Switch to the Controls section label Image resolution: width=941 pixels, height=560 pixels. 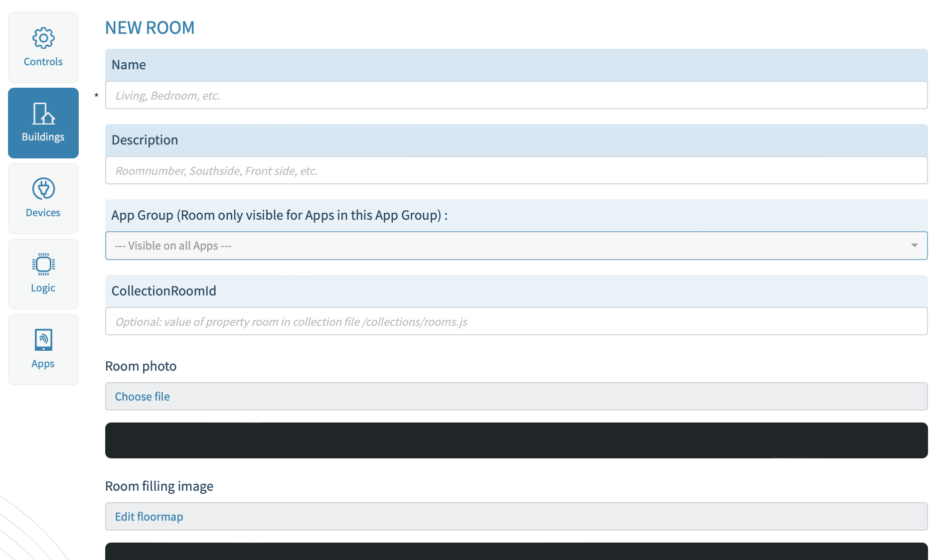[x=43, y=62]
